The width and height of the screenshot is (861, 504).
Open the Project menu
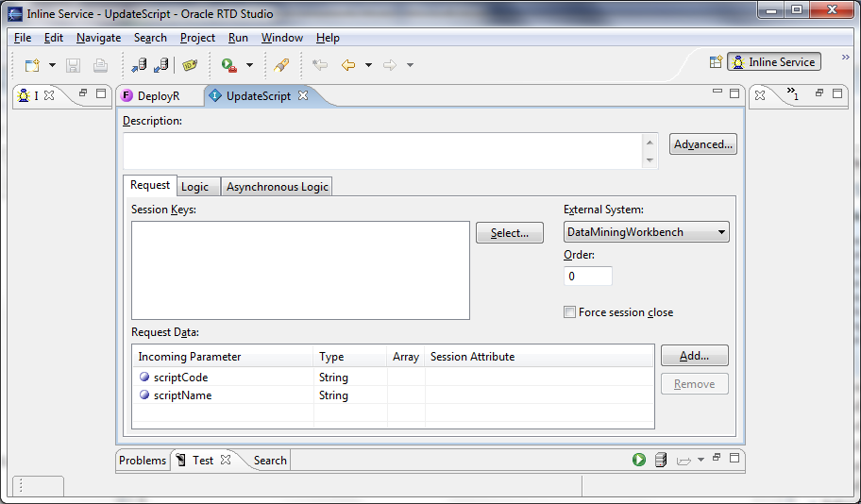coord(197,38)
